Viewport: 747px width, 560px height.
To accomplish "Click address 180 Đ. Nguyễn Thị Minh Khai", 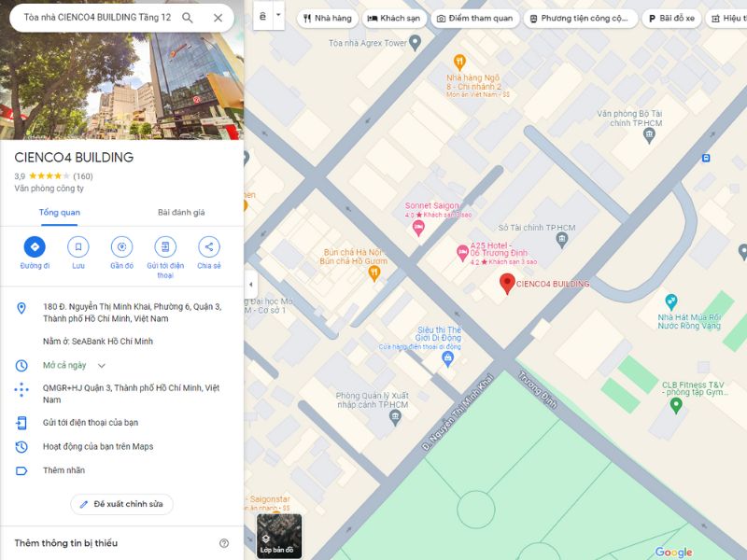I will (132, 313).
